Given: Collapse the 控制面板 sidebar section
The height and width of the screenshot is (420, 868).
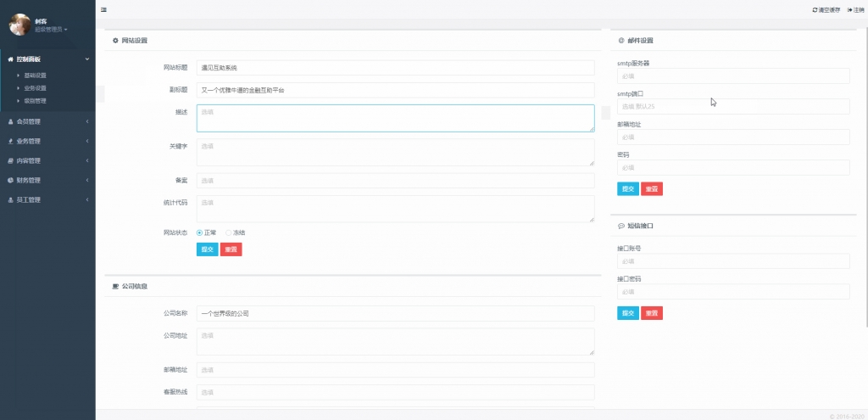Looking at the screenshot, I should tap(87, 59).
